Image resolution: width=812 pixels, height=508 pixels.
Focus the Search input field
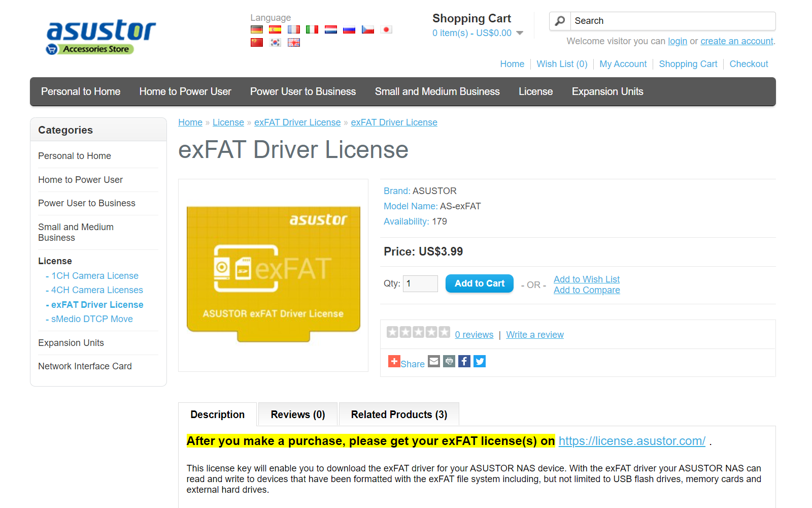(x=673, y=21)
